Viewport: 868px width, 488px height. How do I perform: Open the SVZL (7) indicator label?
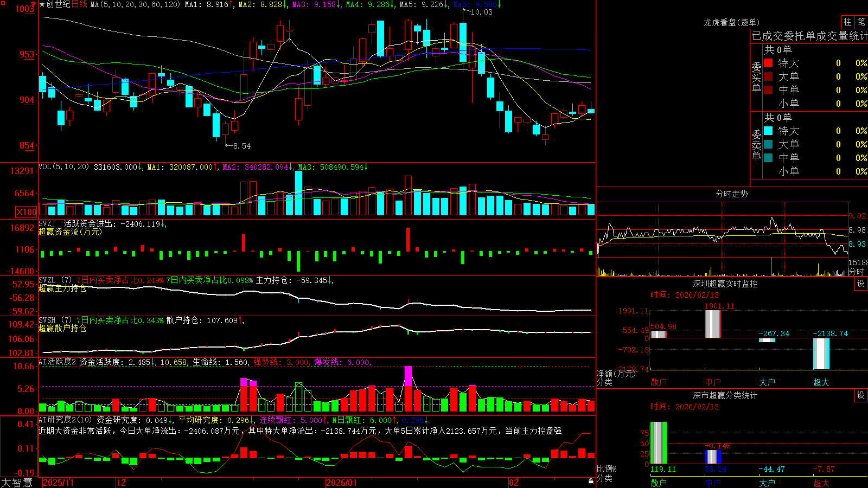(55, 280)
